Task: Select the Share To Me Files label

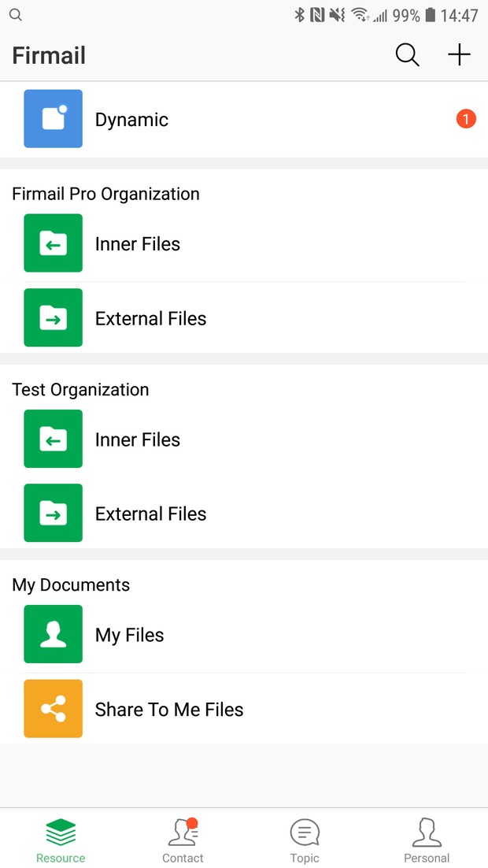Action: click(169, 709)
